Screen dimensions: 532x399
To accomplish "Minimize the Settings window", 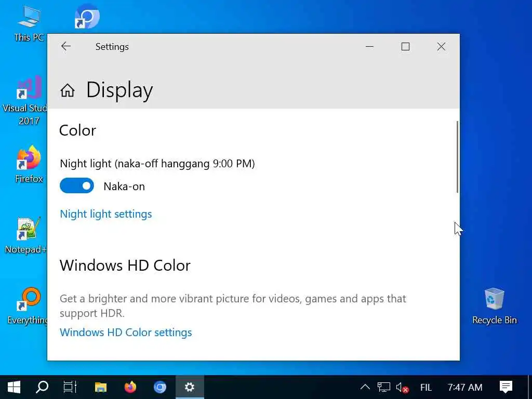I will pyautogui.click(x=369, y=46).
